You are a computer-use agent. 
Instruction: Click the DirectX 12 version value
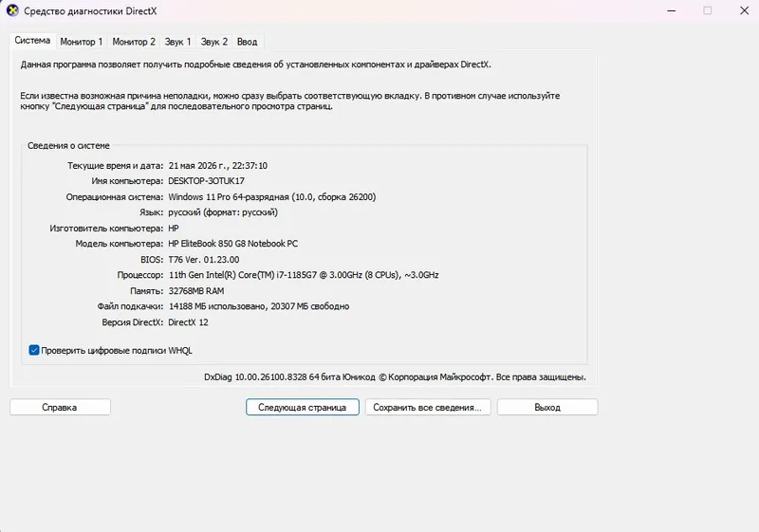pos(188,322)
